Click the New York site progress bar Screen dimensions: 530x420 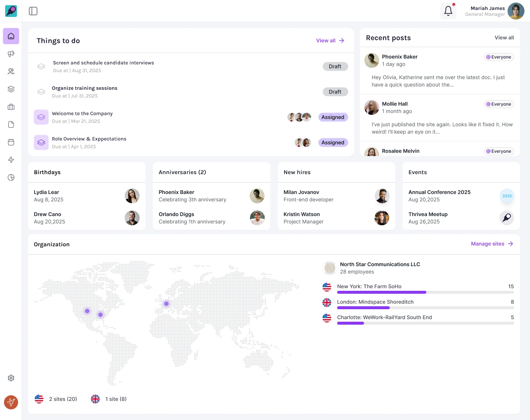tap(425, 292)
